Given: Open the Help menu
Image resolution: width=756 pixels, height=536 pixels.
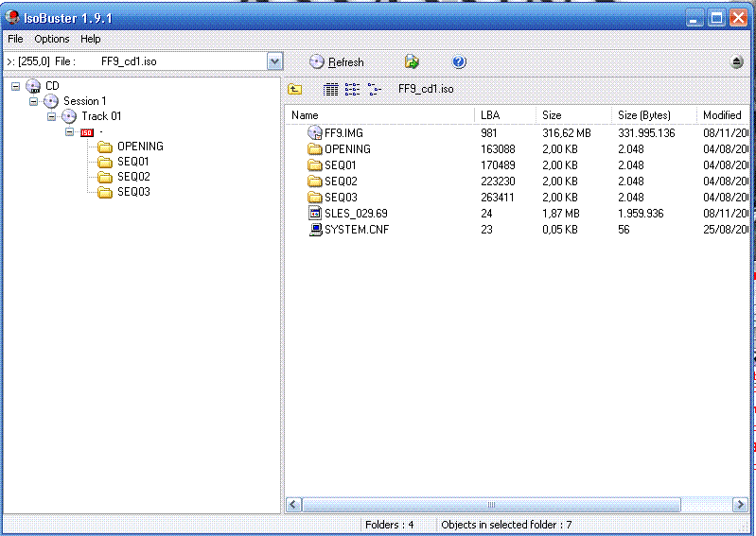Looking at the screenshot, I should point(91,39).
